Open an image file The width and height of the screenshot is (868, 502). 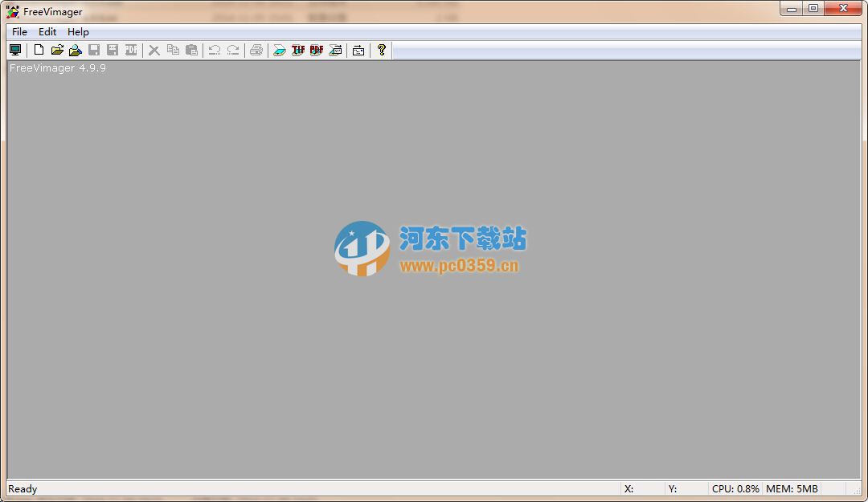click(57, 50)
